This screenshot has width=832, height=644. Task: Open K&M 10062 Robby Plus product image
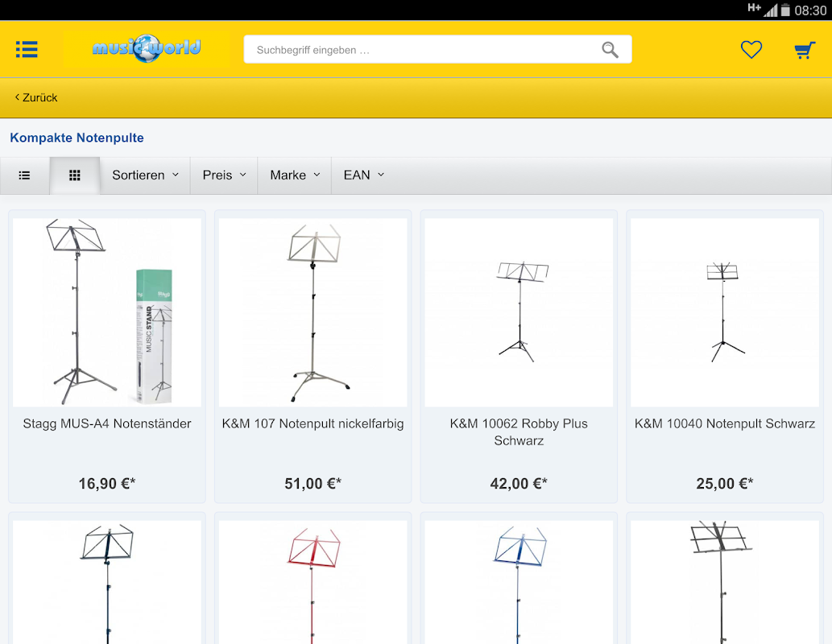[519, 312]
